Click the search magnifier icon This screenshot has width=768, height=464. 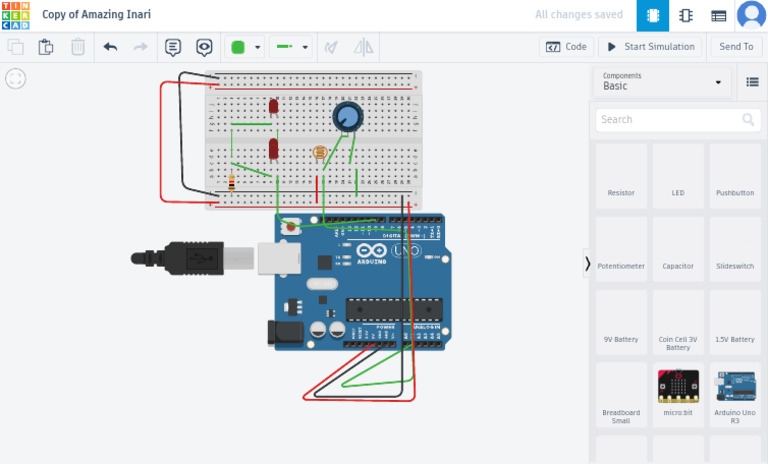click(x=748, y=120)
